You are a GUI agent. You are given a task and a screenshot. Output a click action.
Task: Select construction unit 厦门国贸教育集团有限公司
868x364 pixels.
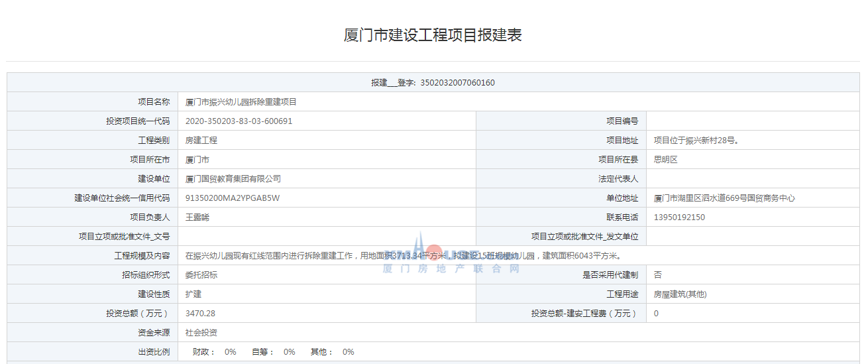pyautogui.click(x=233, y=179)
